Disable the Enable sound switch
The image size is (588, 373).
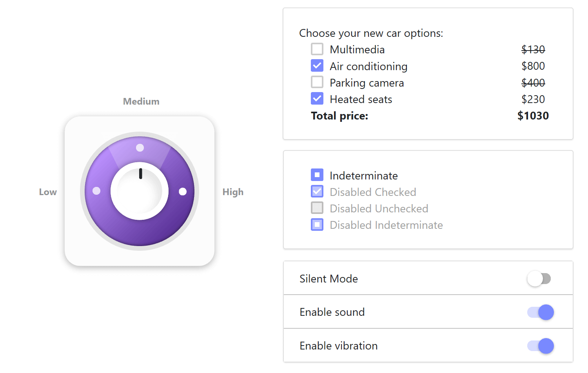tap(541, 312)
